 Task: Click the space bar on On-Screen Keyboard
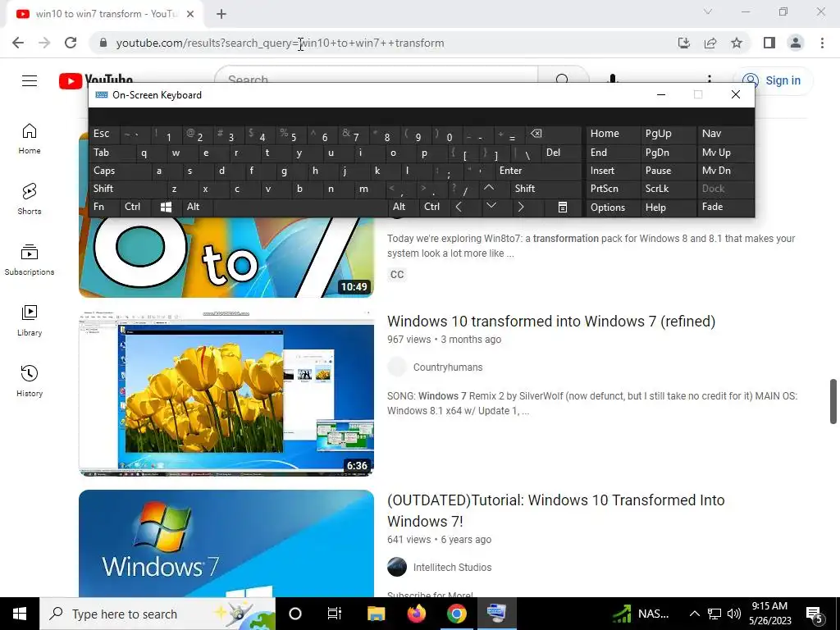300,207
